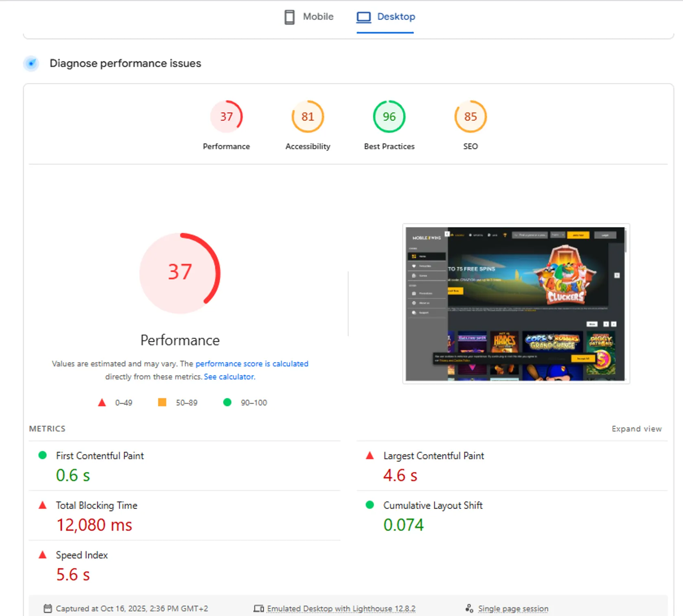Click the Best Practices score gauge showing 96
The image size is (683, 616).
click(389, 117)
